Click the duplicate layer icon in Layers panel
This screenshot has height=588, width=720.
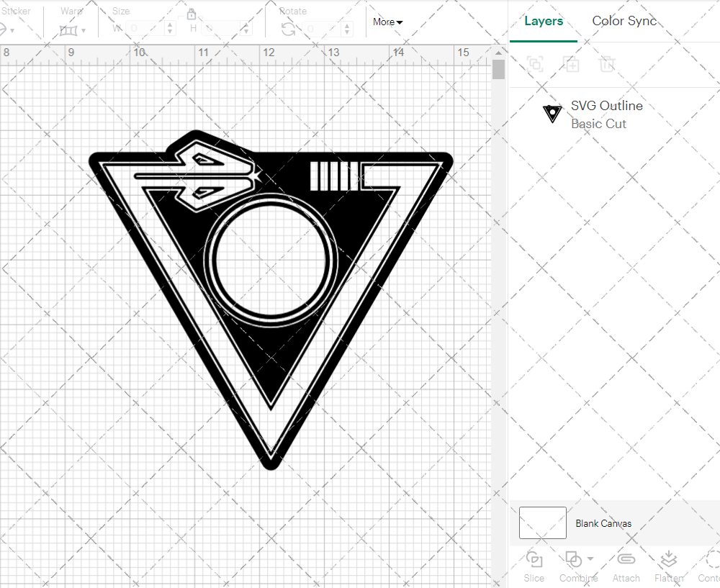572,64
